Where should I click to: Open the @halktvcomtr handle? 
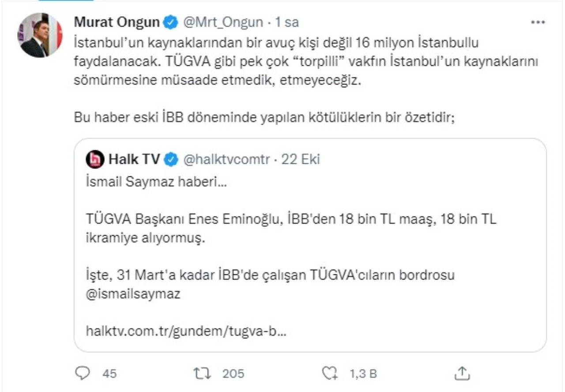tap(226, 160)
